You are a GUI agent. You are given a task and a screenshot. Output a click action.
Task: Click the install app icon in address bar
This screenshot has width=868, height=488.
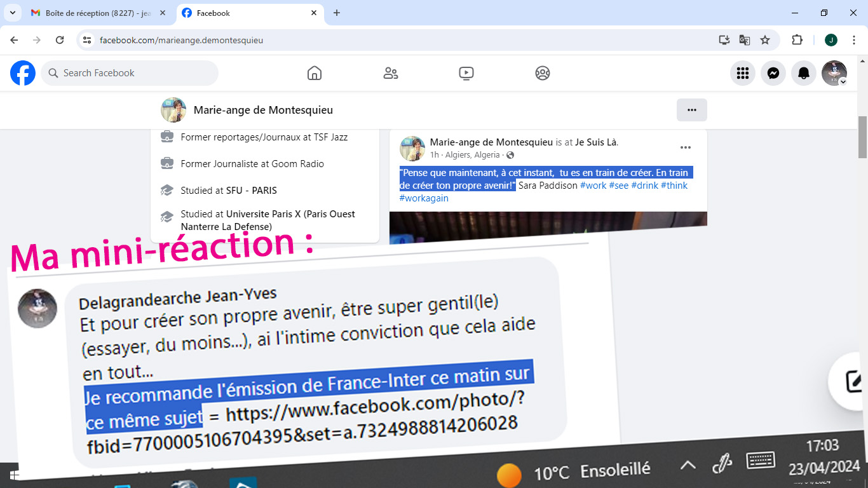tap(724, 40)
